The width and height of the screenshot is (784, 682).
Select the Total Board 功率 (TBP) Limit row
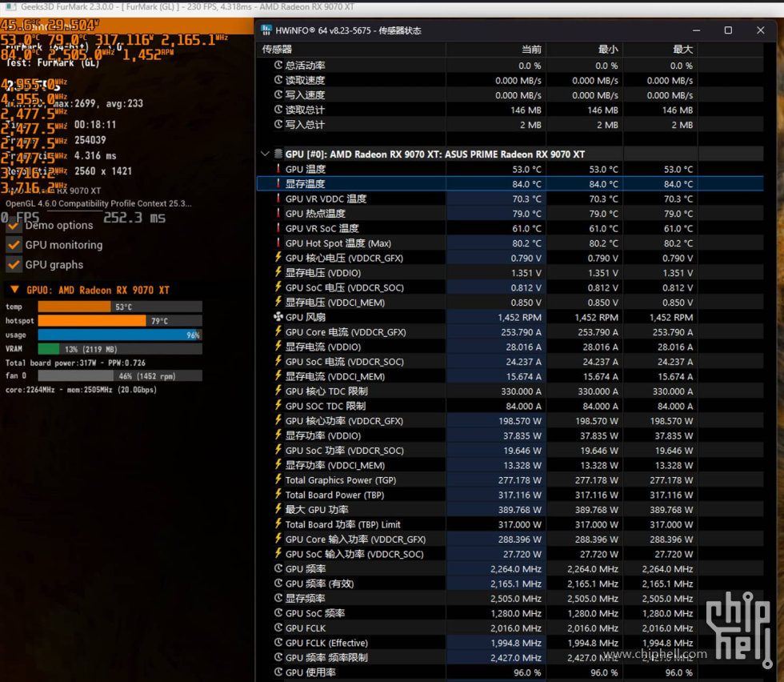pos(510,524)
